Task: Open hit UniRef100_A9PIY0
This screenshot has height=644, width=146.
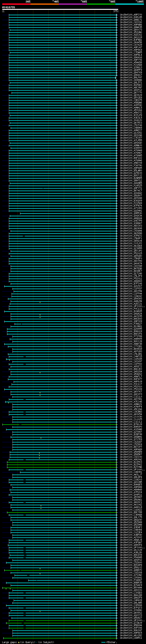Action: tap(131, 15)
